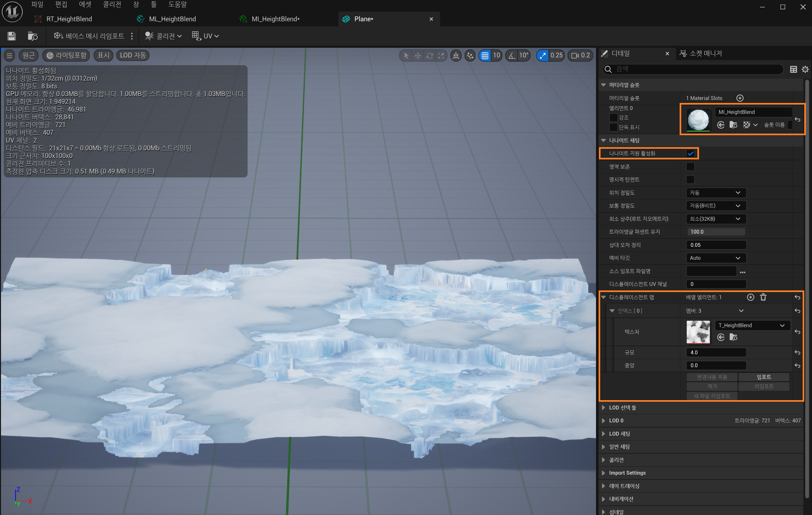Click the 규모 value field showing 4.0
This screenshot has height=515, width=812.
[715, 353]
